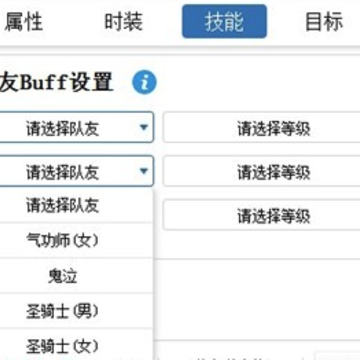Select the highlighted 技能 tab
This screenshot has width=360, height=360.
click(x=224, y=21)
